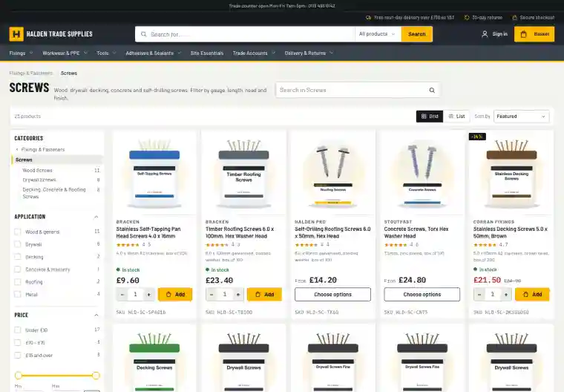The image size is (564, 392).
Task: Choose options for Concrete Screws
Action: [422, 295]
